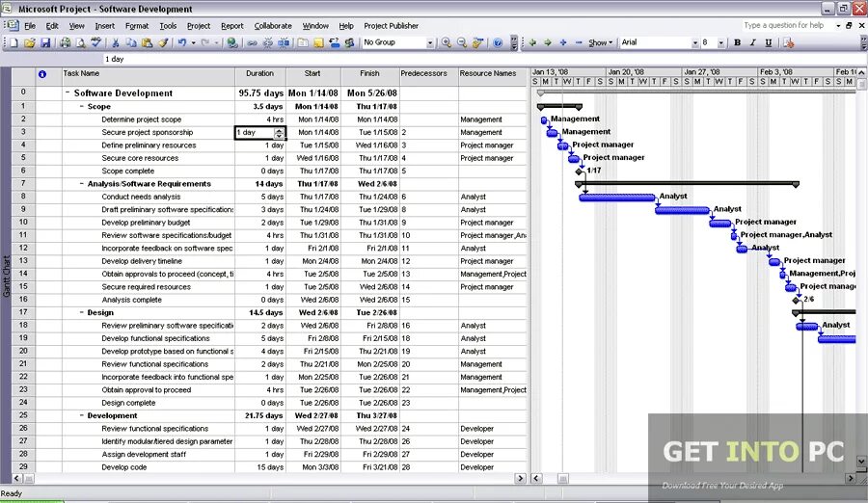The image size is (868, 503).
Task: Print the project with the printer icon
Action: coord(66,42)
